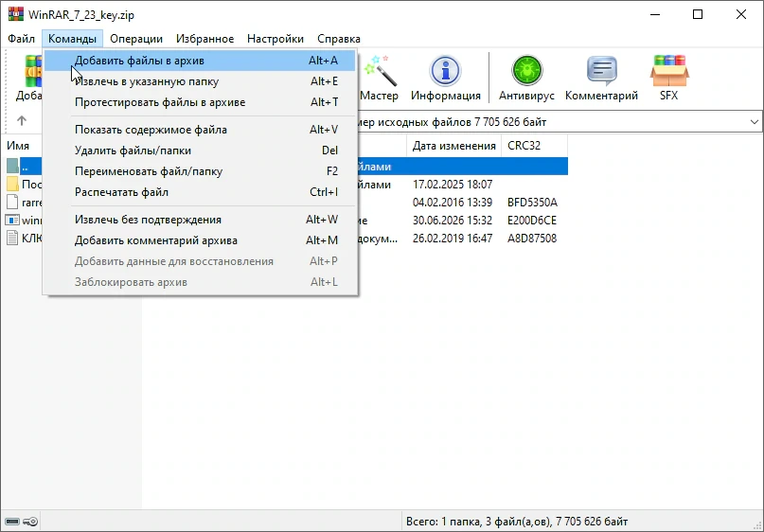Viewport: 764px width, 532px height.
Task: Select the parent folder '..' icon
Action: click(x=12, y=166)
